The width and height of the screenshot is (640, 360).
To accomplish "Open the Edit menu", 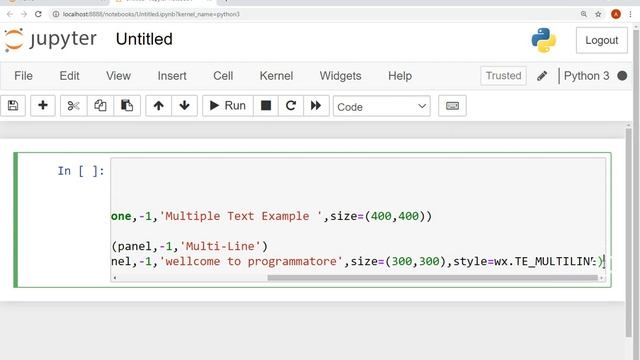I will pos(69,76).
